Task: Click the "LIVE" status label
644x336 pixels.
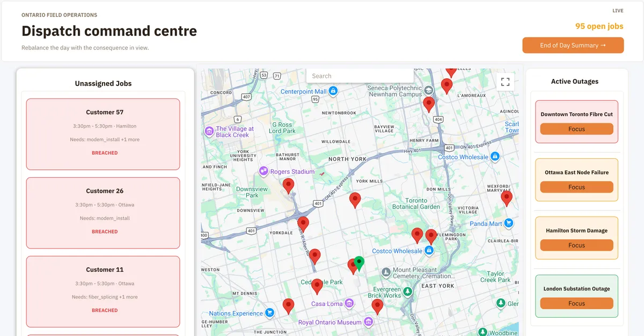Action: pos(618,11)
